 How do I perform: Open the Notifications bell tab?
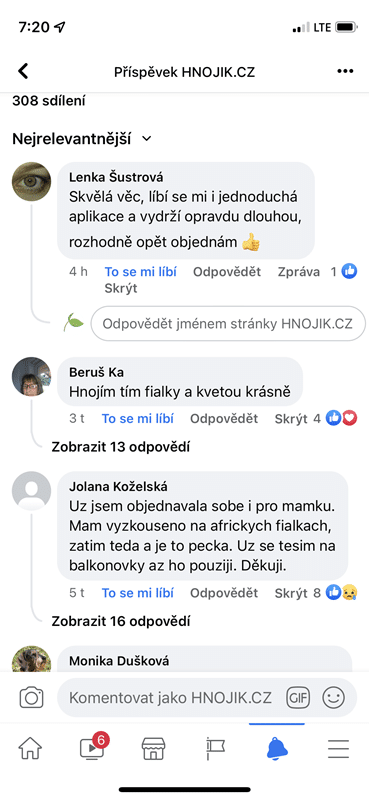coord(277,748)
